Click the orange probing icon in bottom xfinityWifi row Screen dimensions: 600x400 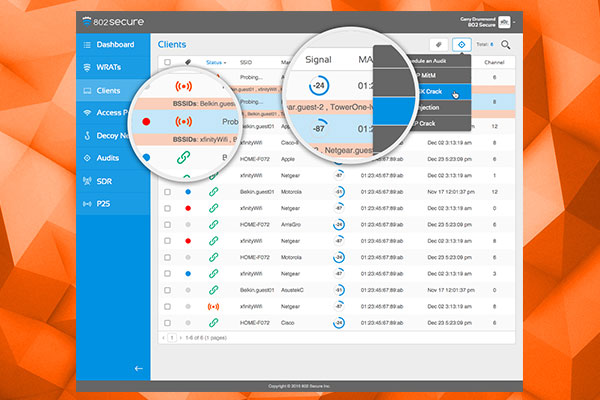(214, 307)
